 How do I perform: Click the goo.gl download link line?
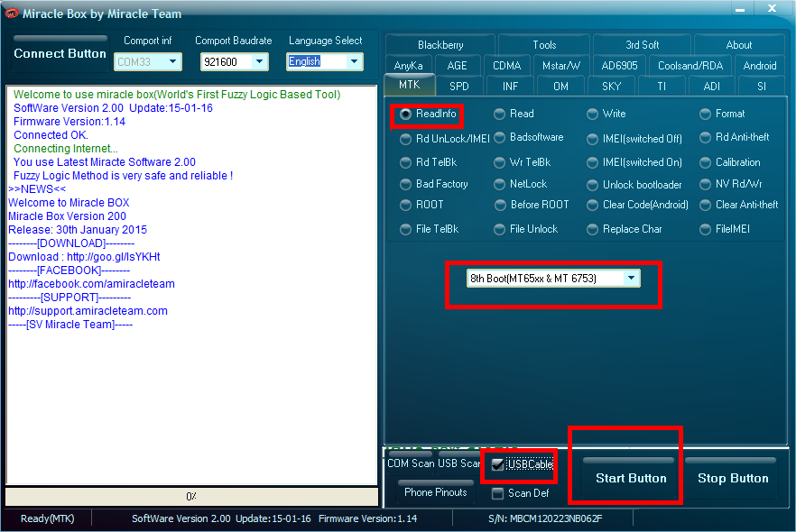[84, 257]
